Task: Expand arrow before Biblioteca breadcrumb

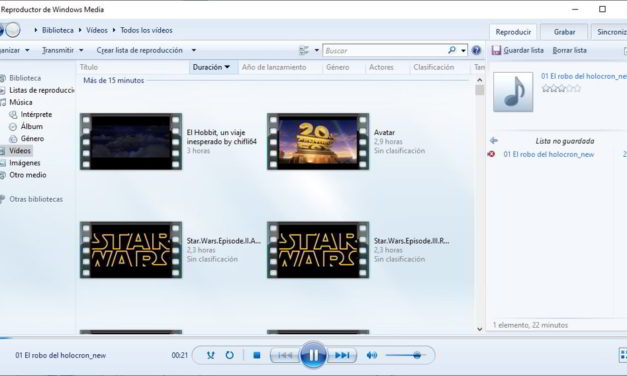Action: [36, 30]
